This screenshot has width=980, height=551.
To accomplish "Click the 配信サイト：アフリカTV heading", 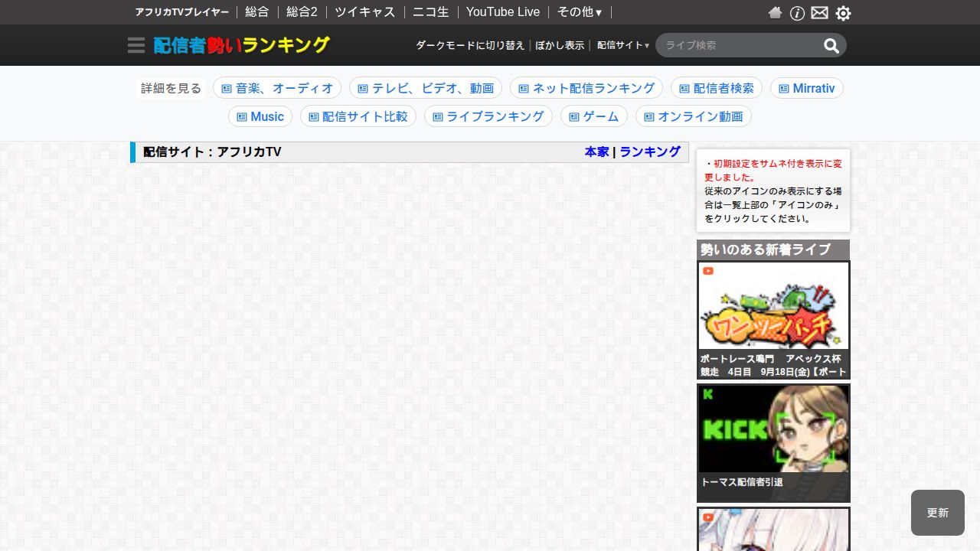I will pyautogui.click(x=212, y=152).
